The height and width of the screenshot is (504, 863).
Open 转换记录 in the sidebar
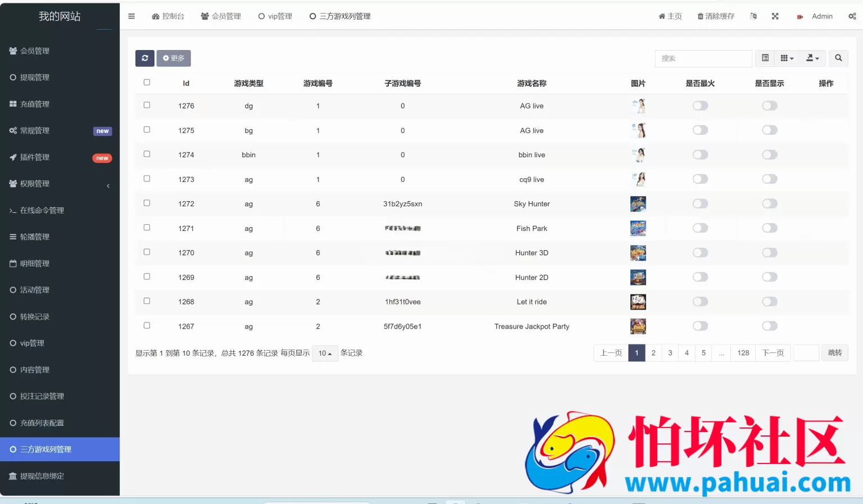60,317
